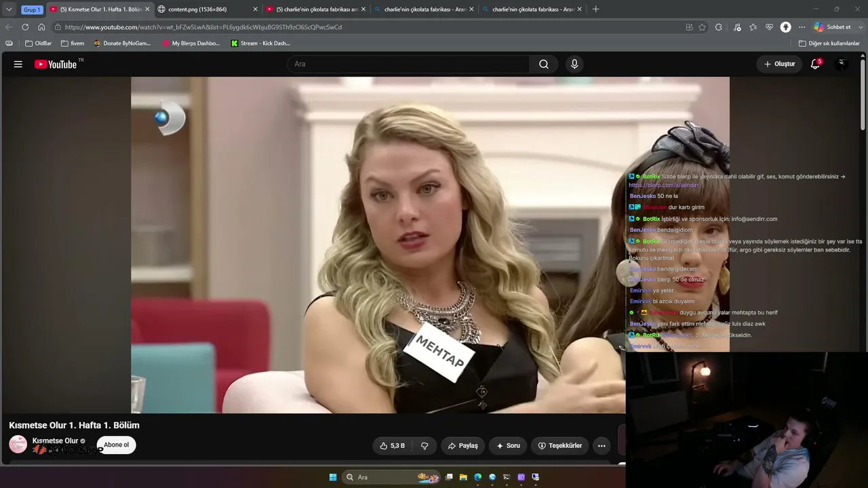Screen dimensions: 868x488
Task: Click the Oluştur create button
Action: pyautogui.click(x=780, y=64)
